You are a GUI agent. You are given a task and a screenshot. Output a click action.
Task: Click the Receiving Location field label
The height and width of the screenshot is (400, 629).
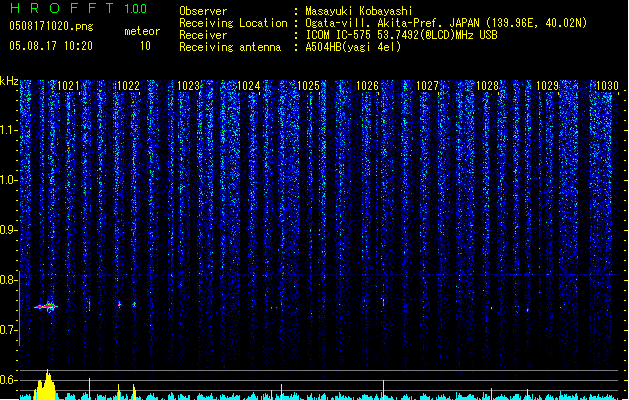(233, 23)
